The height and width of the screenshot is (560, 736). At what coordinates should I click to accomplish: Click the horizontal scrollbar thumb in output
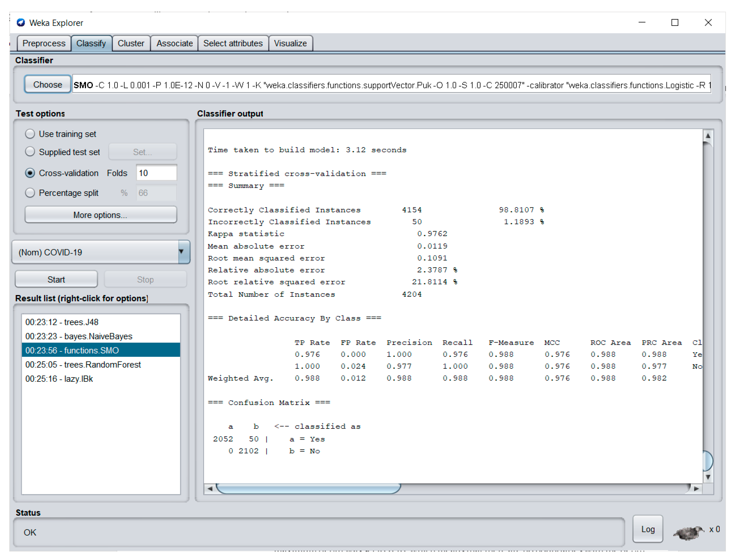pyautogui.click(x=308, y=489)
